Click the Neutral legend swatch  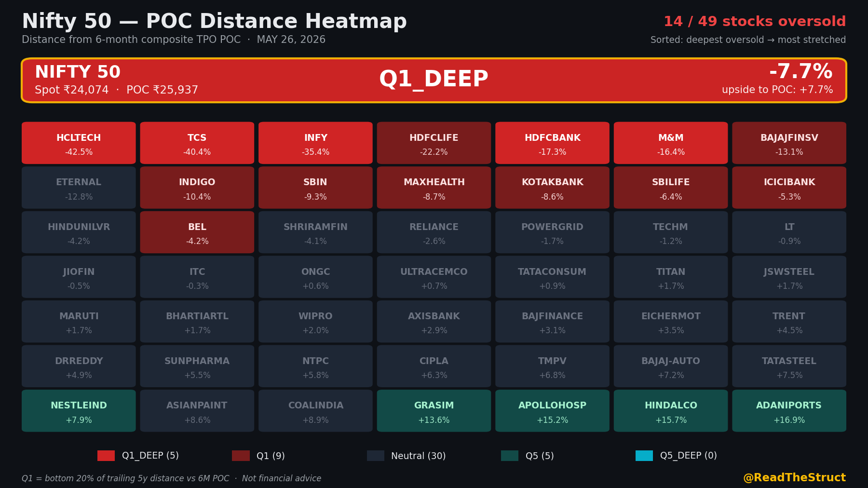tap(376, 456)
